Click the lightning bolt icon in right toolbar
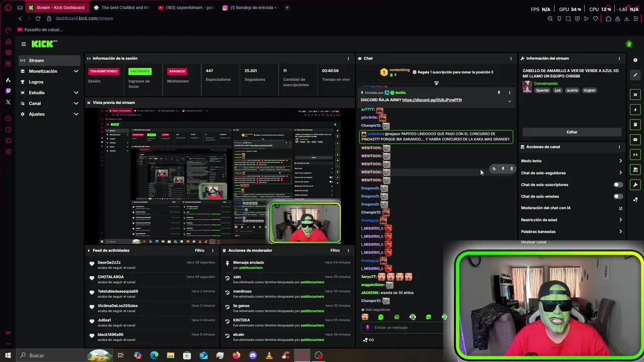The height and width of the screenshot is (362, 644). click(635, 110)
